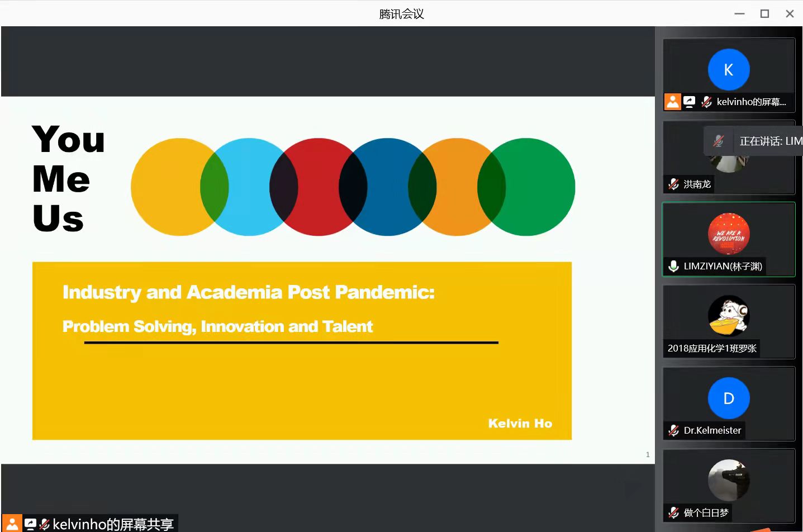The width and height of the screenshot is (803, 532).
Task: Click 洪南龙's muted microphone icon
Action: pyautogui.click(x=674, y=184)
